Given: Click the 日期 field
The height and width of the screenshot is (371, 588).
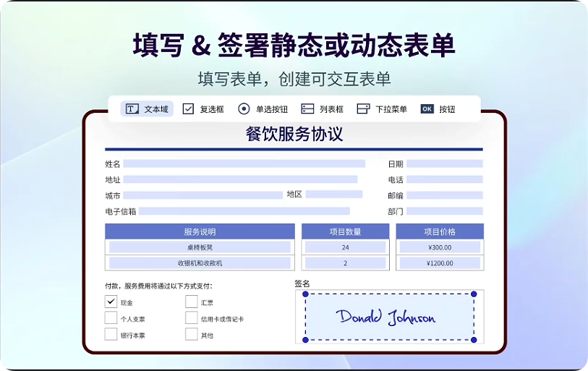Looking at the screenshot, I should (444, 164).
